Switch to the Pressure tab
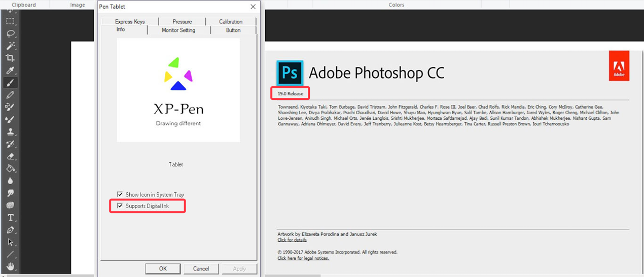This screenshot has height=277, width=644. tap(182, 22)
